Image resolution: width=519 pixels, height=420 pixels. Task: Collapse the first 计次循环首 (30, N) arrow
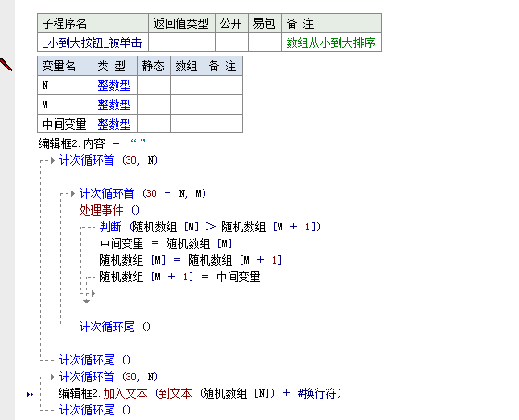(x=53, y=161)
